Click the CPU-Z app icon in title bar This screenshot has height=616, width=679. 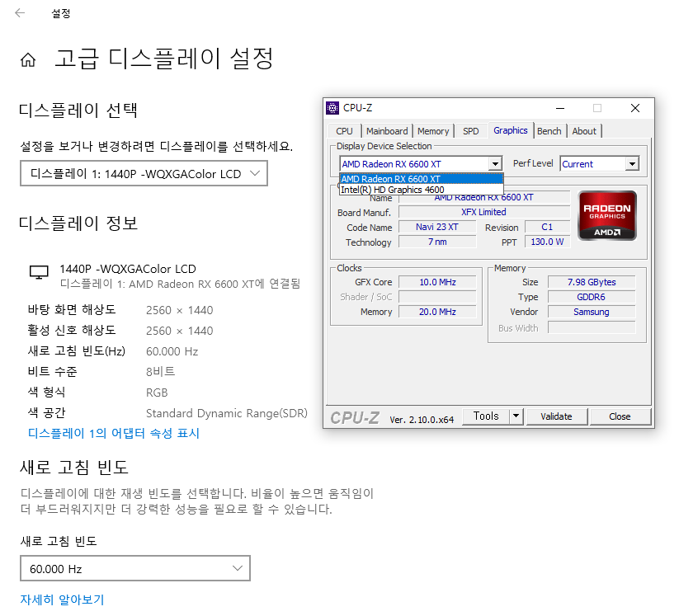pos(332,108)
